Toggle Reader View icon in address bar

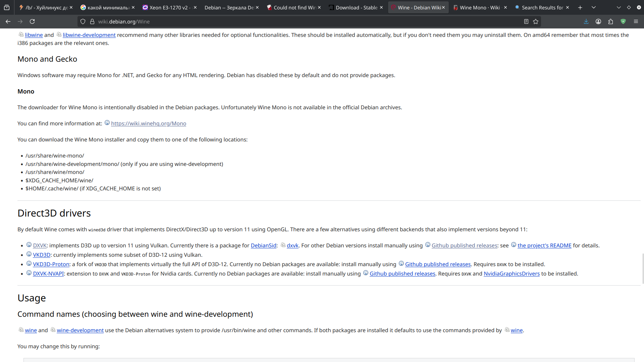[x=526, y=21]
